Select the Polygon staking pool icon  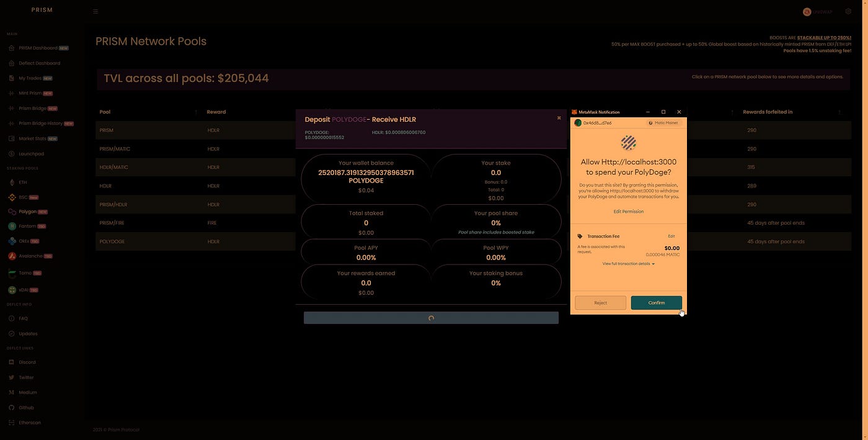(12, 212)
